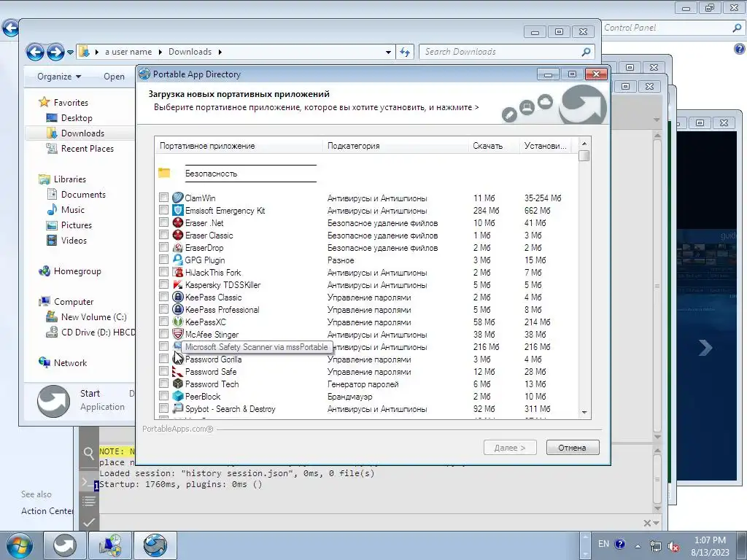Go back in the Downloads Explorer window
Viewport: 747px width, 560px height.
click(35, 52)
